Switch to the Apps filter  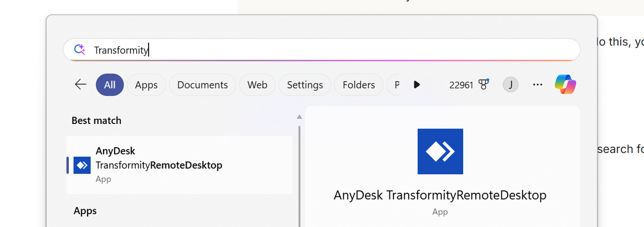pos(146,85)
